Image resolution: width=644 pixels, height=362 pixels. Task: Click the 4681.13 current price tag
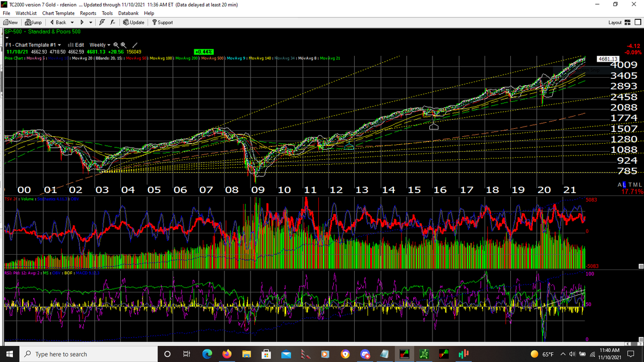(609, 58)
